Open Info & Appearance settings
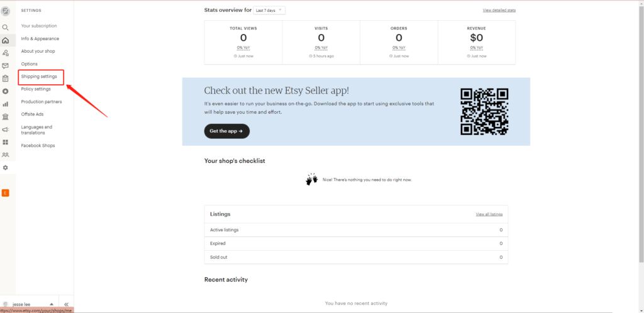This screenshot has width=644, height=313. point(40,38)
